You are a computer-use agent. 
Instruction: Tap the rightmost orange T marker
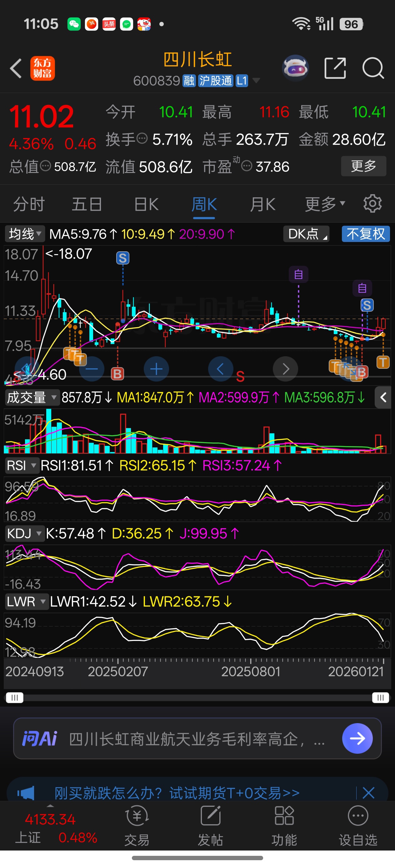(x=383, y=362)
